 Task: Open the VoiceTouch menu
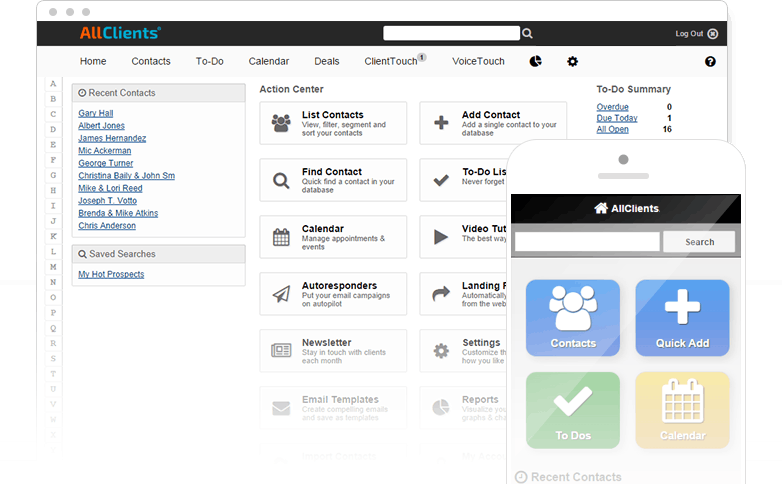(x=478, y=61)
